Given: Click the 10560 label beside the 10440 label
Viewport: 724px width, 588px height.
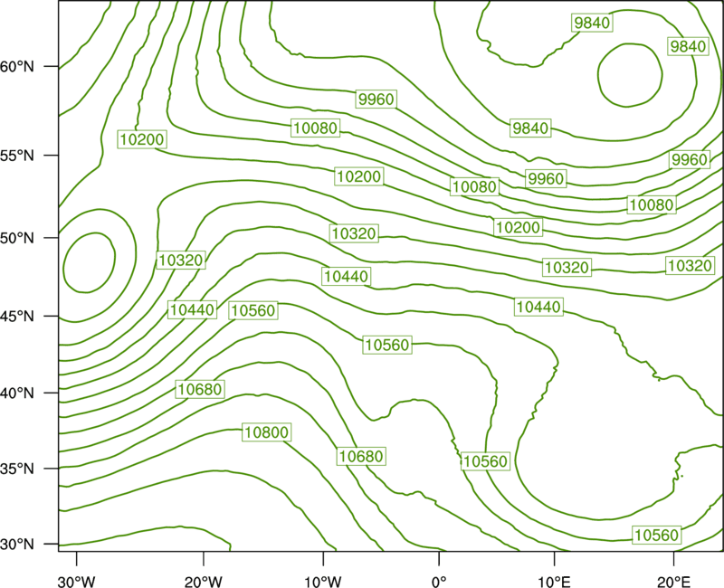Looking at the screenshot, I should (x=253, y=310).
